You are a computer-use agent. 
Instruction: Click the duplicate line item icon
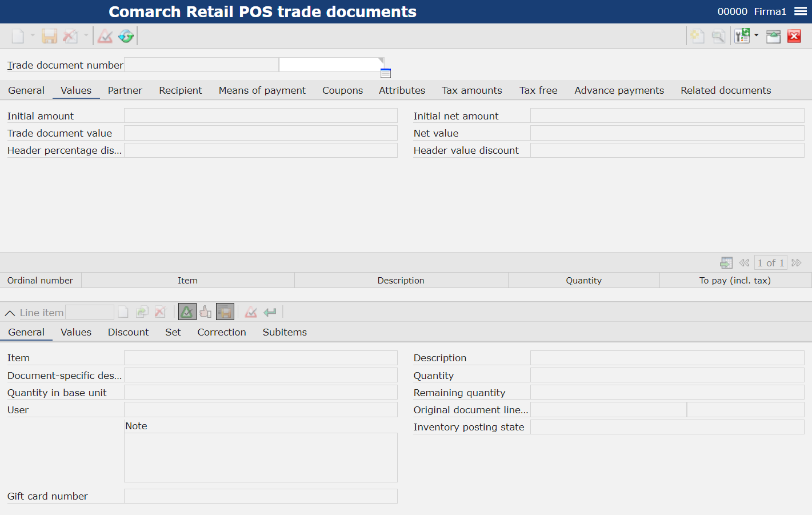142,312
